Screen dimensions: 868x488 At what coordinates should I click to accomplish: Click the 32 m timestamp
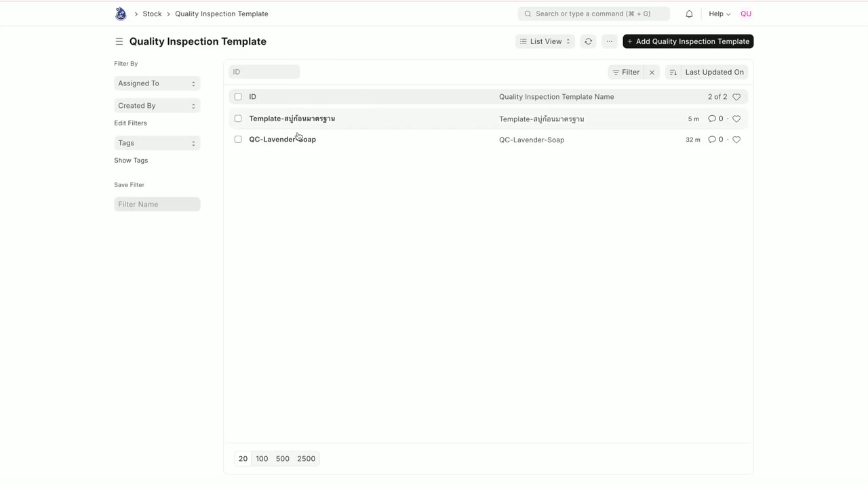pyautogui.click(x=693, y=140)
